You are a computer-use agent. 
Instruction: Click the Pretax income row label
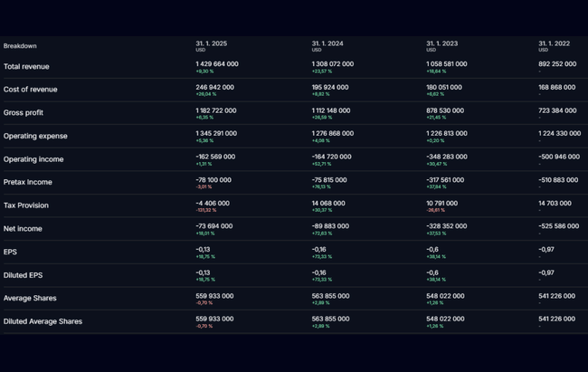[x=28, y=182]
